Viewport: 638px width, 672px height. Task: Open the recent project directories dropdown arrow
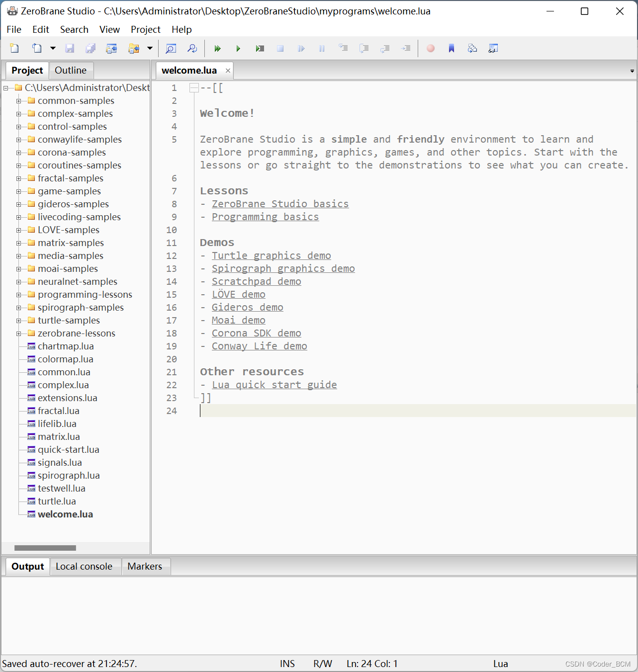click(150, 48)
